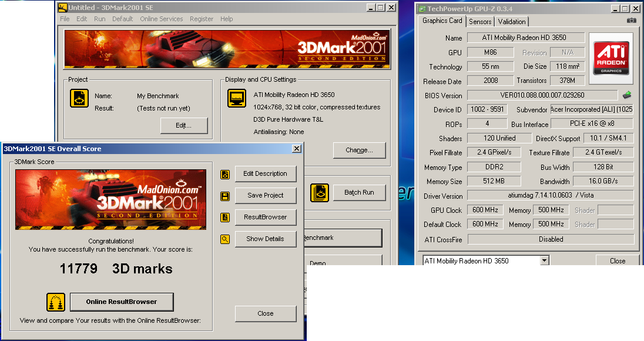Click the ResultBrowser button
Screen dimensions: 644x341
tap(266, 218)
